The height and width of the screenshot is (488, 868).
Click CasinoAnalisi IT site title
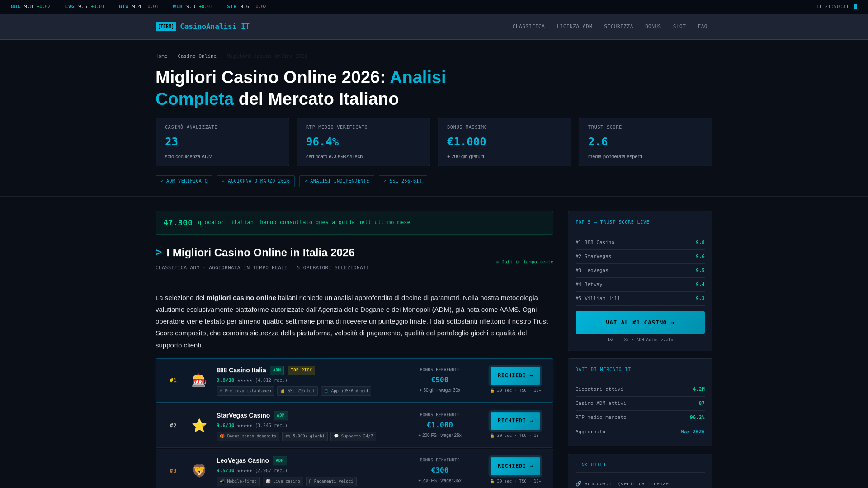click(x=215, y=27)
